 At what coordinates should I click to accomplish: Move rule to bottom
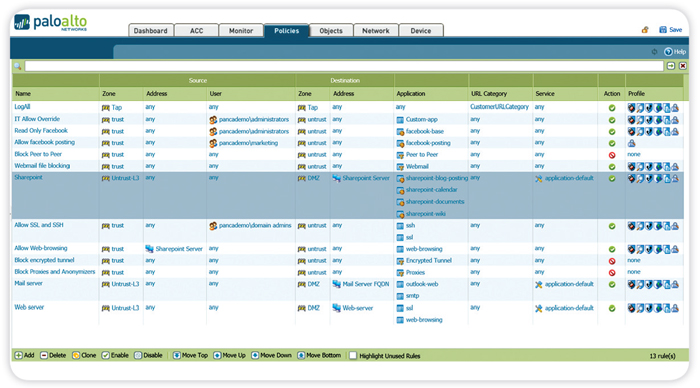[319, 355]
